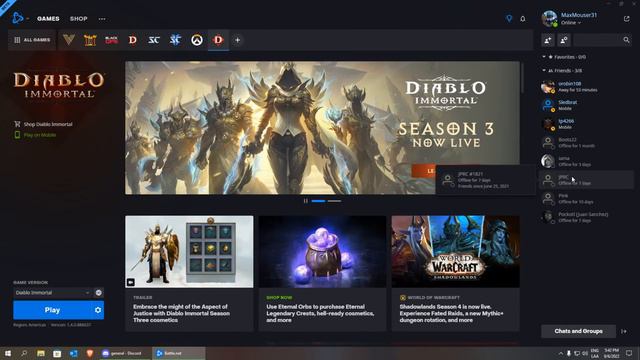Image resolution: width=640 pixels, height=360 pixels.
Task: Open Aspect of Justice trailer thumbnail
Action: [189, 251]
